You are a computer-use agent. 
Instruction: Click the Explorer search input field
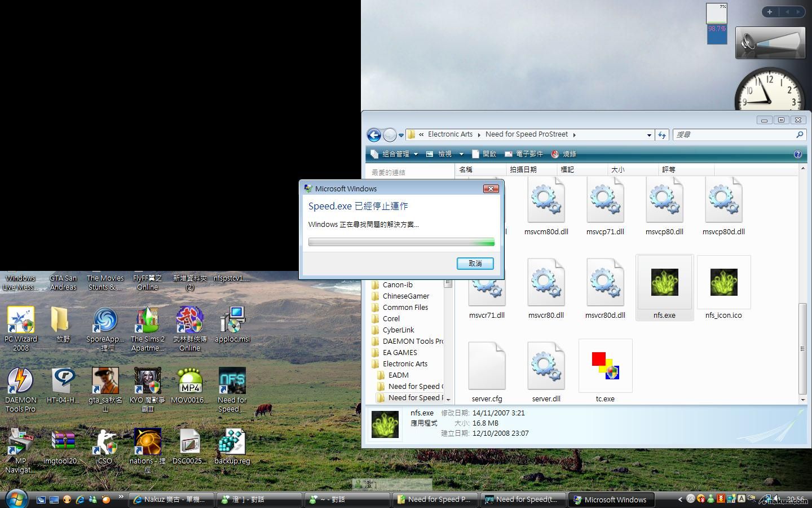[733, 135]
